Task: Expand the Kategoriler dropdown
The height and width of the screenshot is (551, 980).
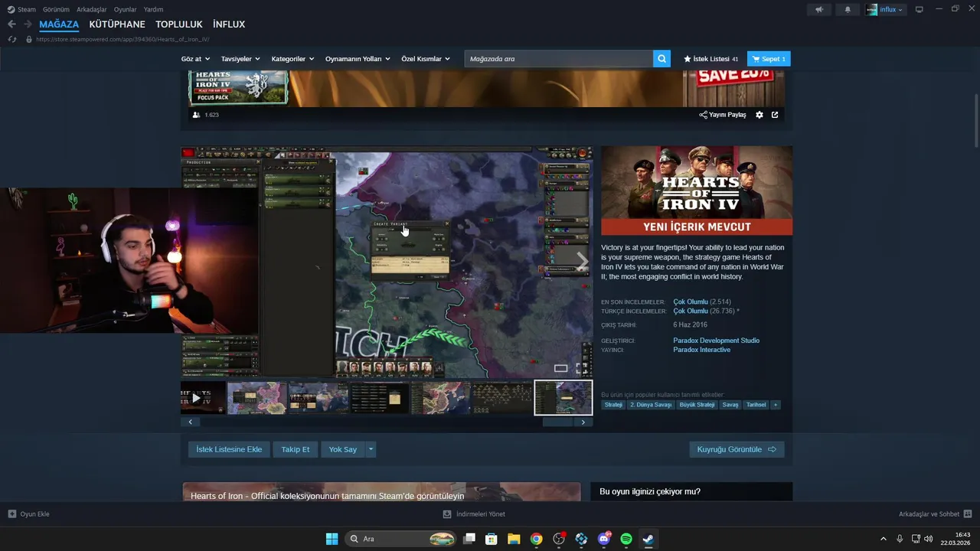Action: pyautogui.click(x=293, y=59)
